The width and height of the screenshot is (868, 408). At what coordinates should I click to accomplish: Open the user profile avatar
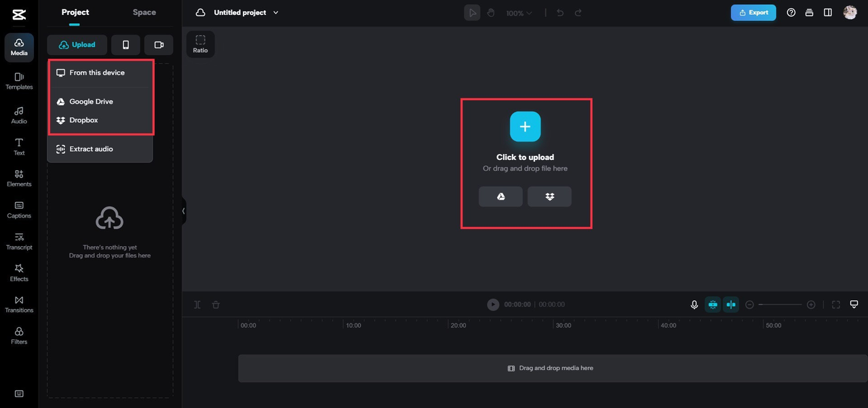tap(850, 12)
